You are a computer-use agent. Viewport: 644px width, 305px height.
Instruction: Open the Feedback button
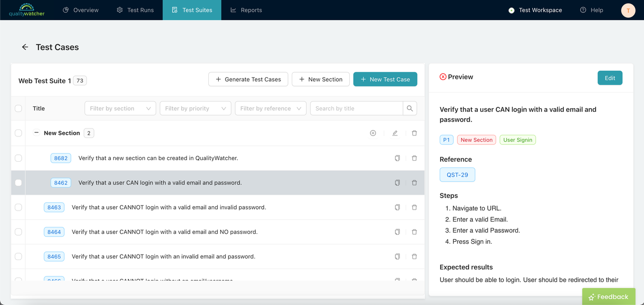click(x=608, y=297)
